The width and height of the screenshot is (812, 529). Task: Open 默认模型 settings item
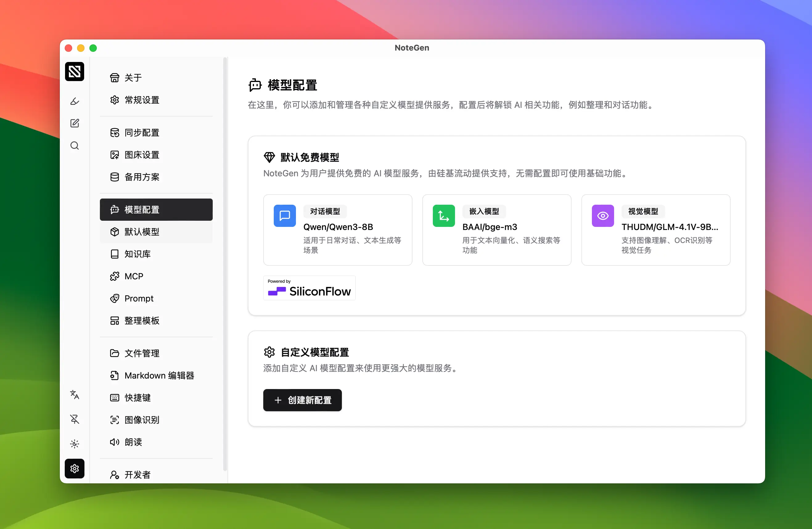pos(141,232)
